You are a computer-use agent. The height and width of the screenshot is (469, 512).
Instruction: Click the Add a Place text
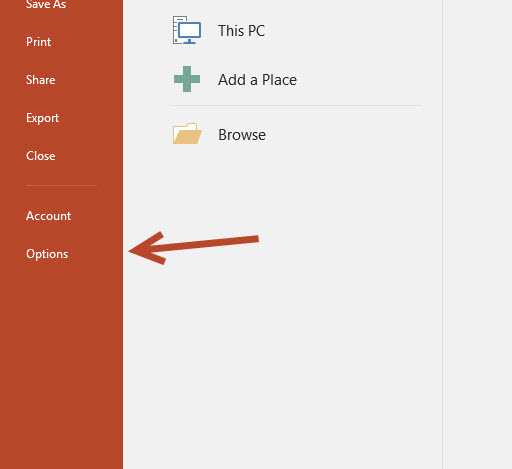click(257, 80)
